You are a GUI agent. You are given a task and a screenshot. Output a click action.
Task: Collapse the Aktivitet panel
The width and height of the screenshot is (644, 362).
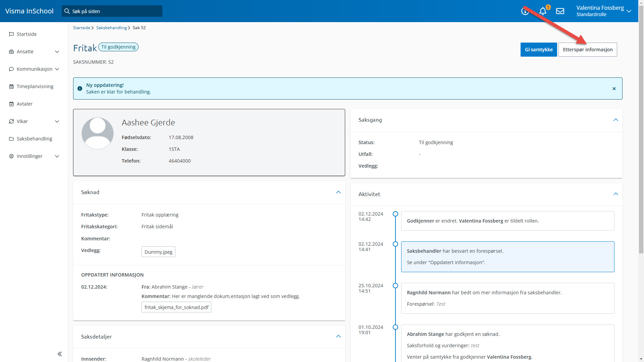click(615, 194)
